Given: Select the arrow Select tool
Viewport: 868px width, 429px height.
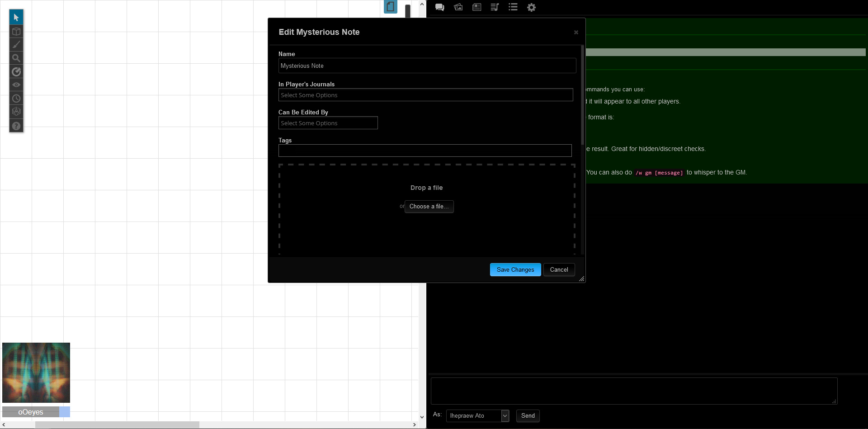Looking at the screenshot, I should click(16, 18).
